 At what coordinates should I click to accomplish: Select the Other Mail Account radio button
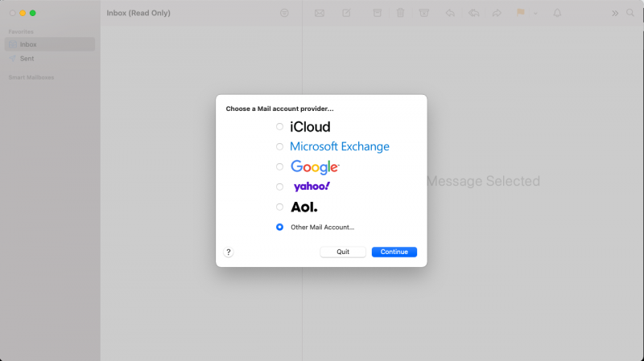[279, 227]
